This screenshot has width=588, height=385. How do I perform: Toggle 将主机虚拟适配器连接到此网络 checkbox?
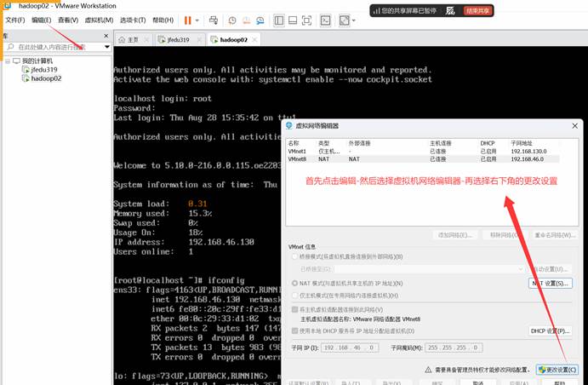pyautogui.click(x=294, y=309)
